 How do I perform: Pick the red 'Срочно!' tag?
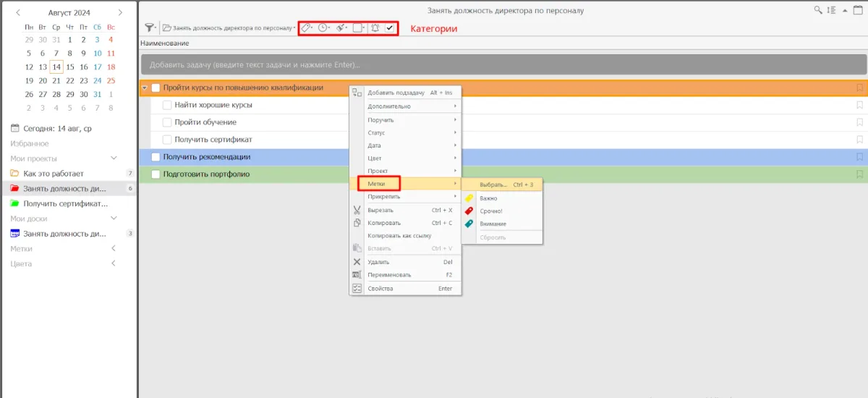pyautogui.click(x=490, y=211)
